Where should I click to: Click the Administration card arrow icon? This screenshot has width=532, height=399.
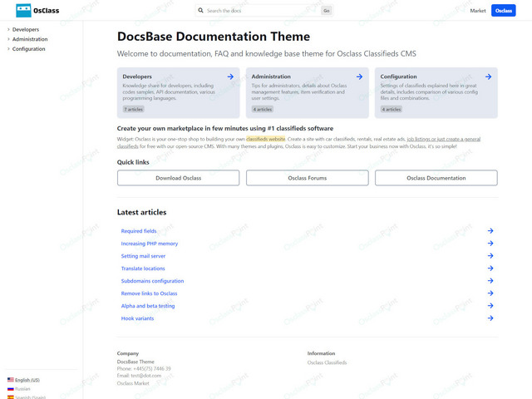point(359,76)
